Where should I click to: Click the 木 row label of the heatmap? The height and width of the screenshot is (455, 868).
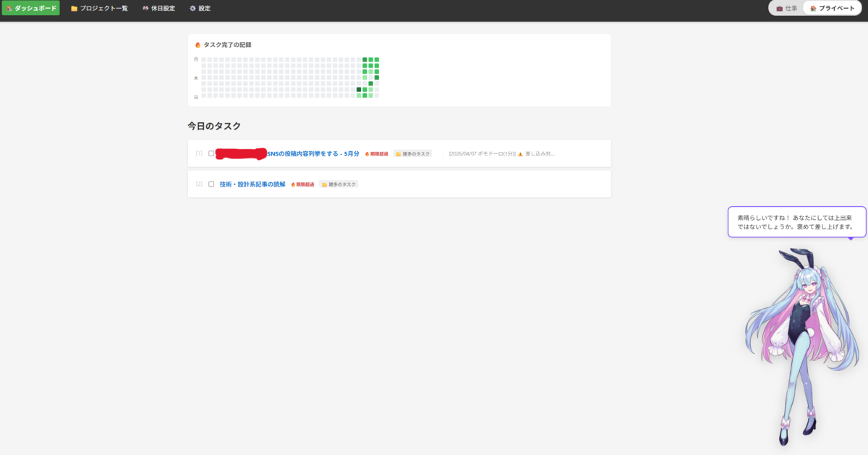[196, 77]
